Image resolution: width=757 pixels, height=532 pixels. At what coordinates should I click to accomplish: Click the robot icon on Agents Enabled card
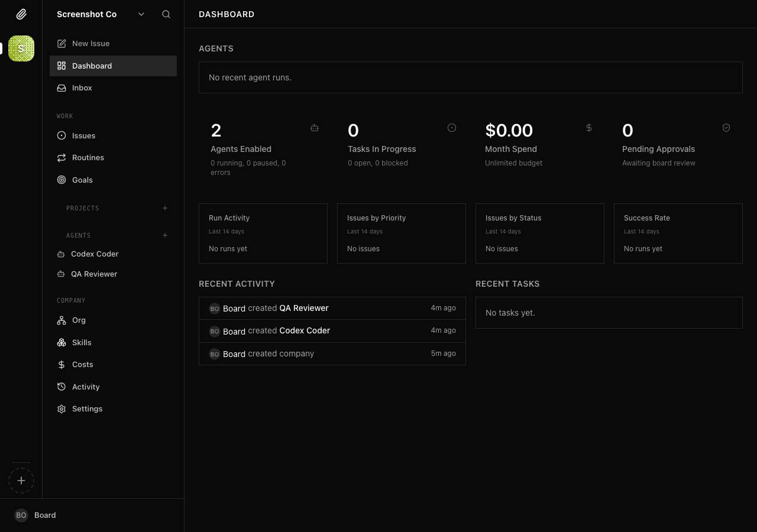pyautogui.click(x=315, y=128)
